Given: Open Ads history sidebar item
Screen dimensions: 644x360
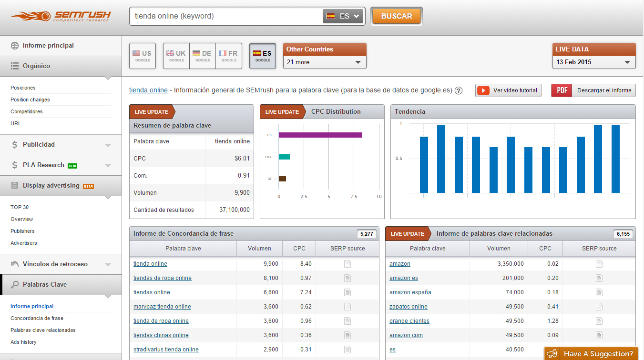Looking at the screenshot, I should 23,342.
